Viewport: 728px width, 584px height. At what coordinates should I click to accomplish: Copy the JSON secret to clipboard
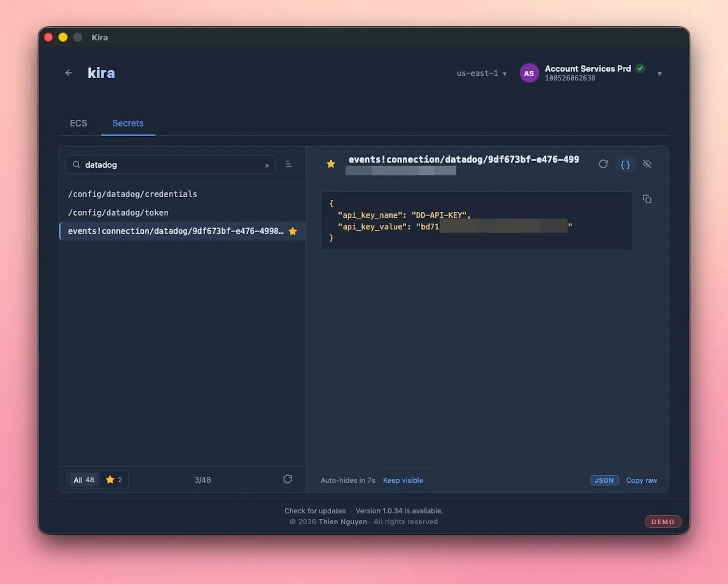point(647,199)
